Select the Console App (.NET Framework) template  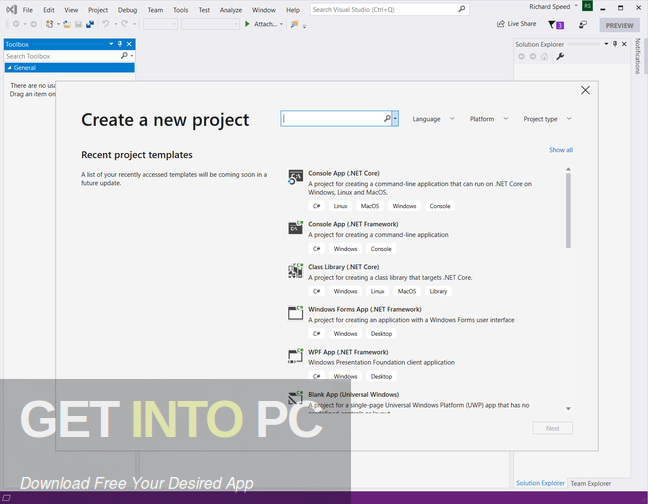tap(424, 237)
